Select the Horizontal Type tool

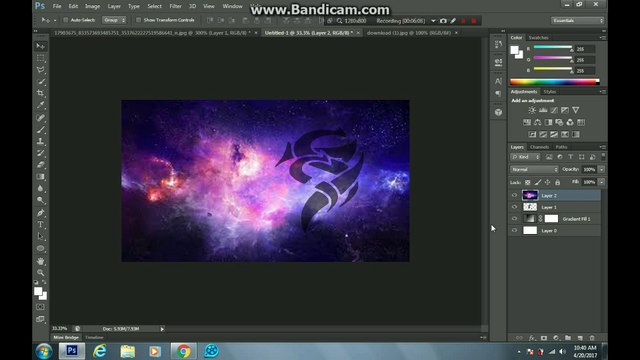[41, 225]
